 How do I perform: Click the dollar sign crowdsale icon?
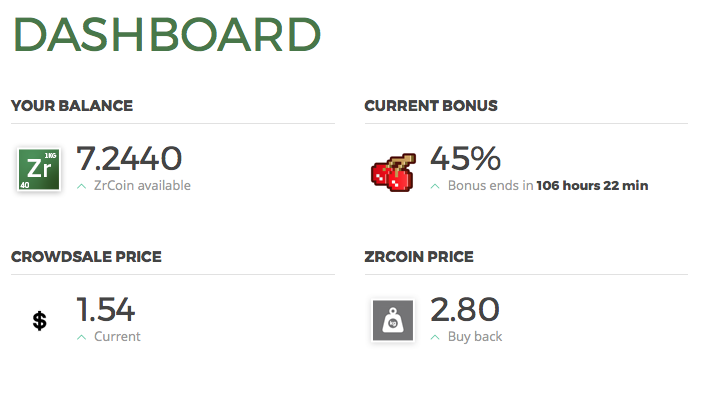pyautogui.click(x=40, y=321)
